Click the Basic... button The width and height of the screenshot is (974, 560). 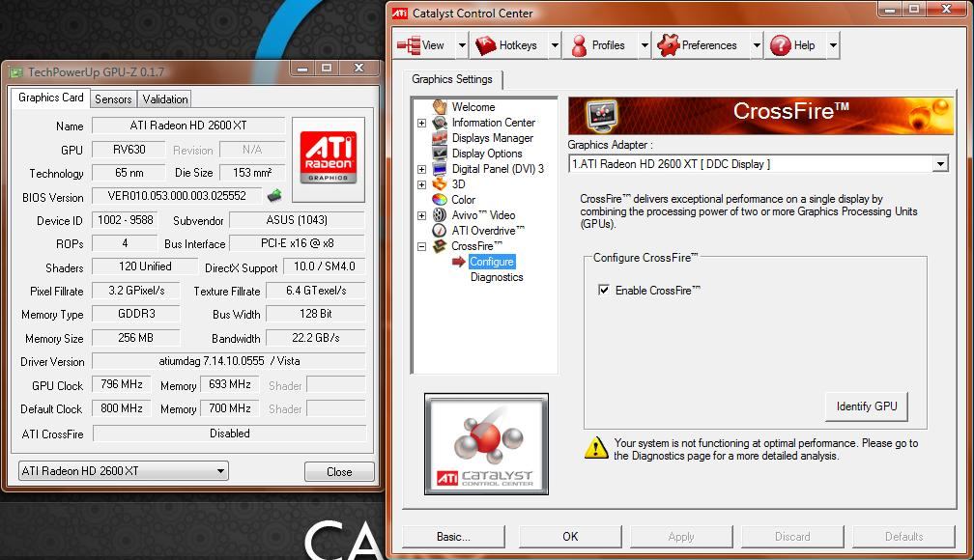click(x=453, y=537)
